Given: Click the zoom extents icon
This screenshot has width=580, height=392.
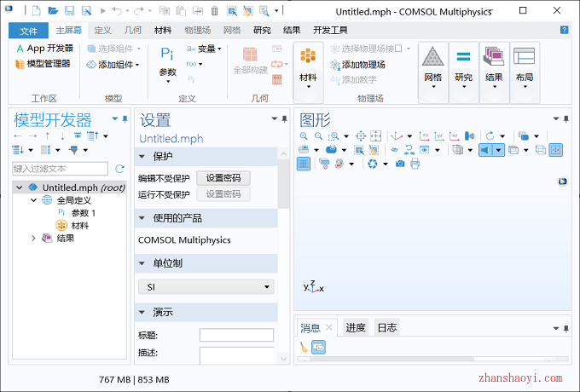Looking at the screenshot, I should [375, 136].
